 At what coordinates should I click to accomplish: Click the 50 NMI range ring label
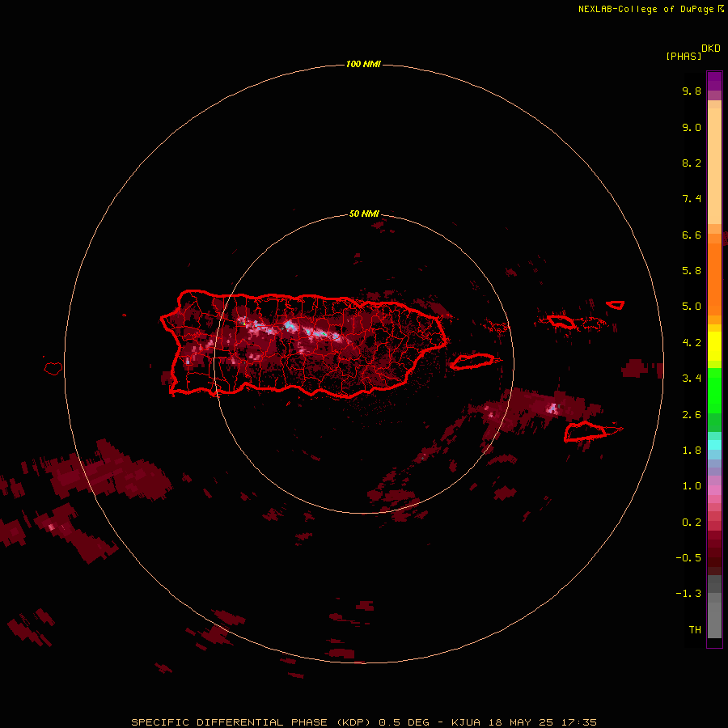point(364,214)
